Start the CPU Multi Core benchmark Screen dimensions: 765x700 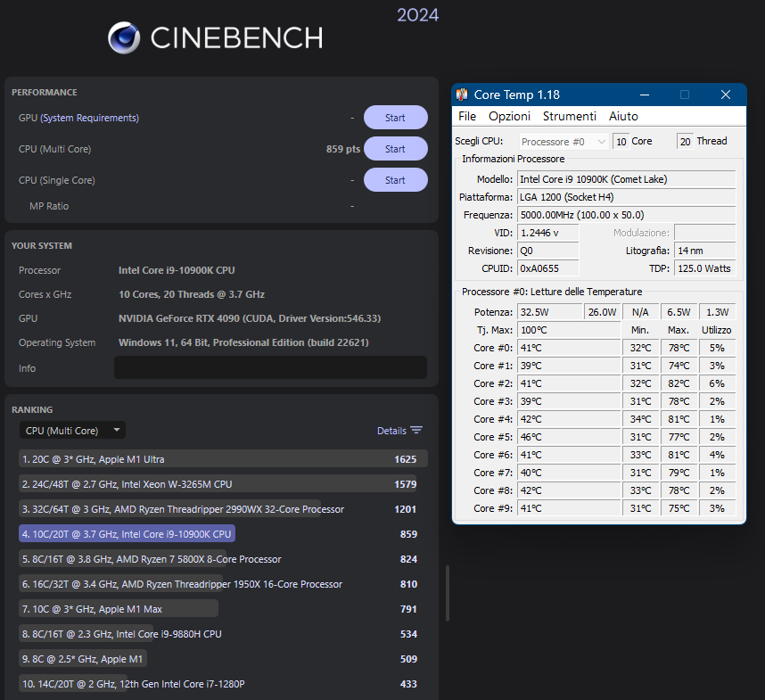coord(396,149)
